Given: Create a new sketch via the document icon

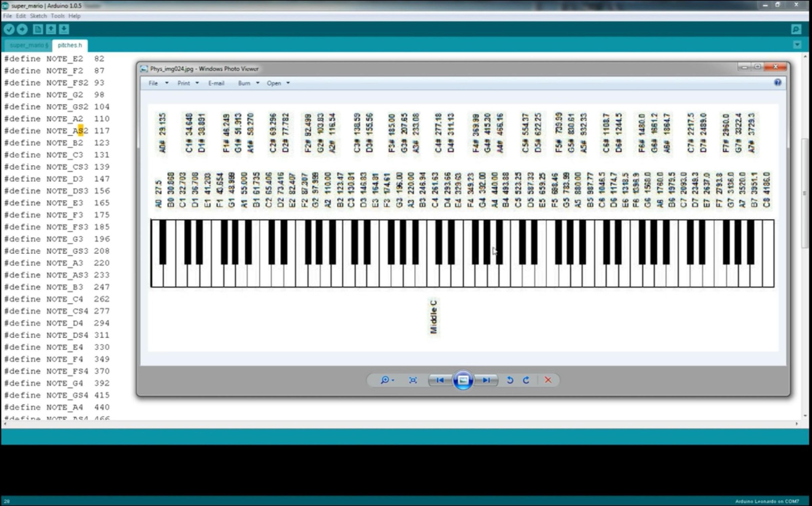Looking at the screenshot, I should tap(37, 29).
